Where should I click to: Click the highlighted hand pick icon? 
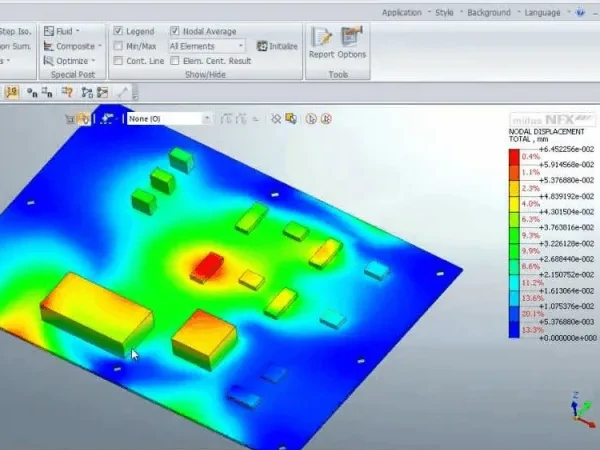[84, 119]
